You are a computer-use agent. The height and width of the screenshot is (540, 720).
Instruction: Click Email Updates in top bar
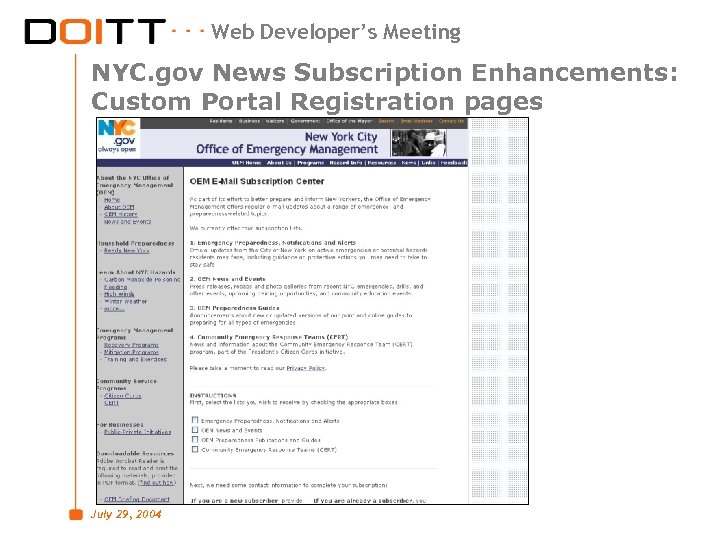click(x=416, y=121)
